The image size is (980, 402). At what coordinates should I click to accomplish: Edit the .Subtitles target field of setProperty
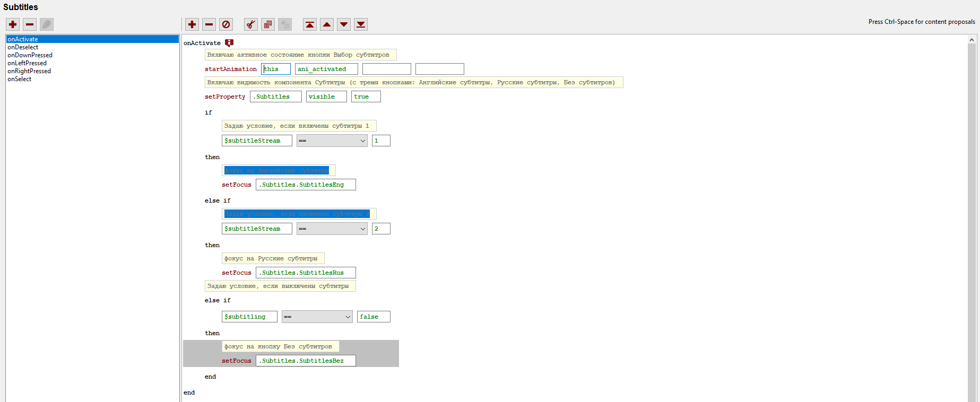pyautogui.click(x=276, y=97)
